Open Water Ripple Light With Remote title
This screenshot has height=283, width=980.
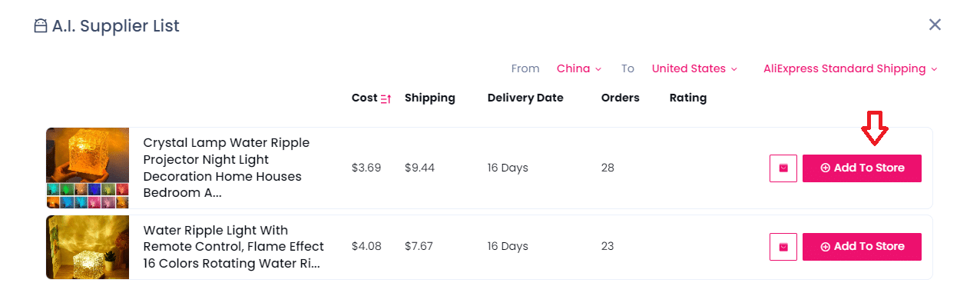[x=234, y=247]
